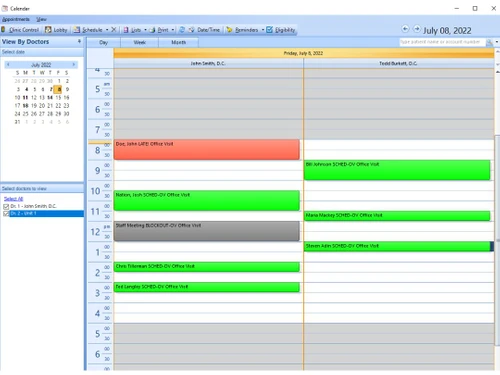Select the Nation, Josh appointment
Screen dimensions: 500x375
click(206, 200)
